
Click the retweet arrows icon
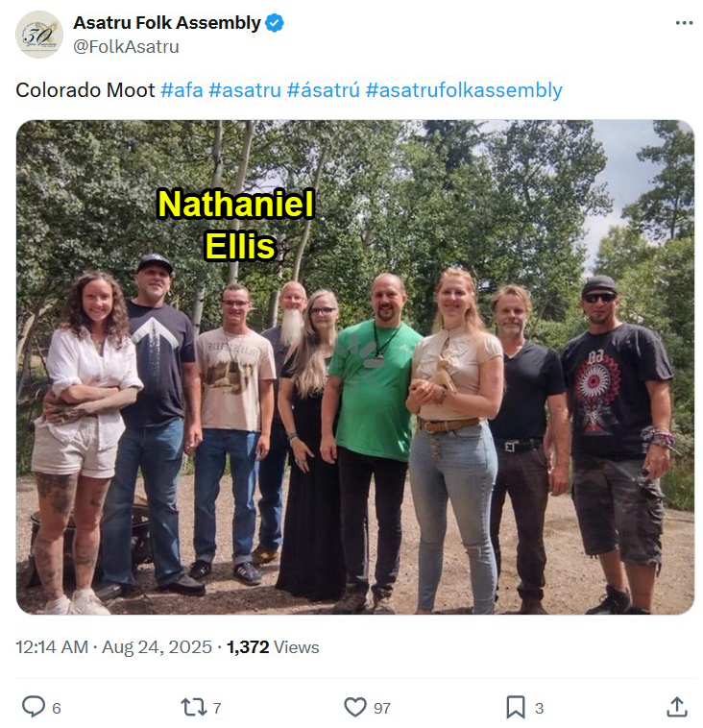tap(194, 707)
